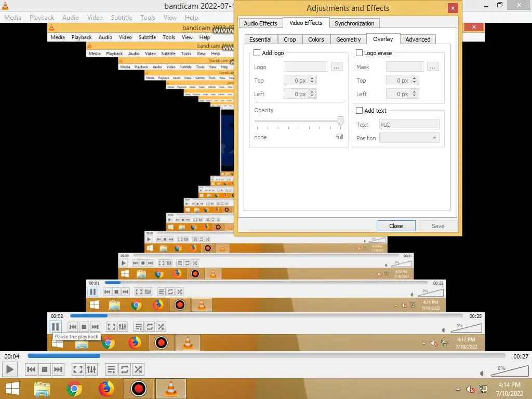532x399 pixels.
Task: Open the Video menu in the main VLC menu bar
Action: [x=95, y=17]
